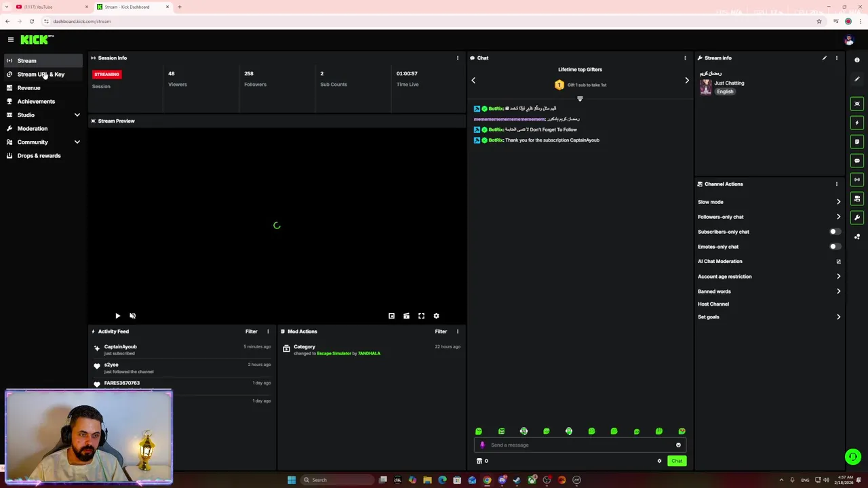Filter the Mod Actions list

(x=441, y=331)
